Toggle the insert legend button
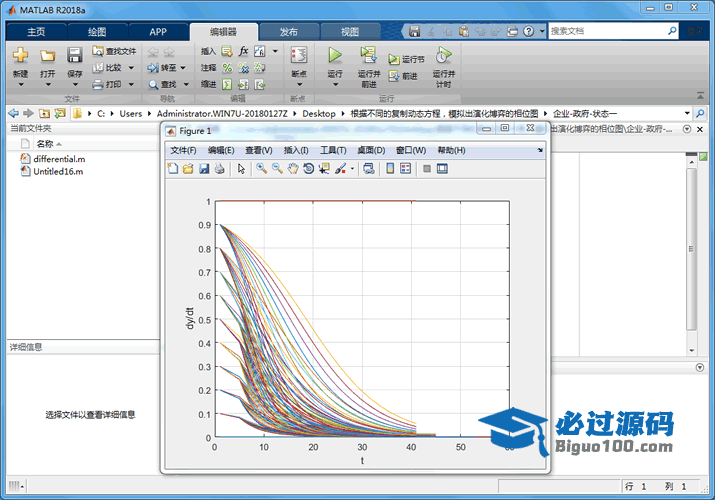Viewport: 715px width, 500px height. pyautogui.click(x=406, y=169)
